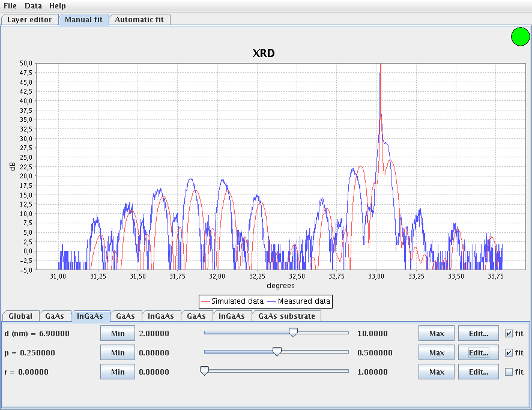Switch to the Automatic fit tab

[x=139, y=20]
